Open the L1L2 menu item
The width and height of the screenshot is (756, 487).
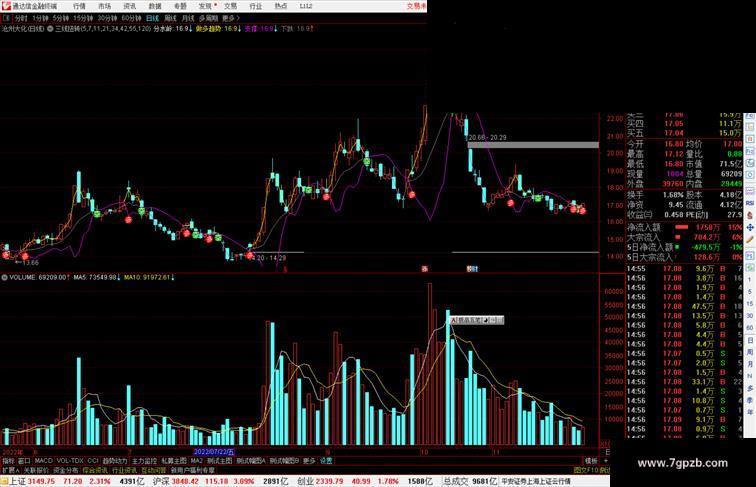306,6
